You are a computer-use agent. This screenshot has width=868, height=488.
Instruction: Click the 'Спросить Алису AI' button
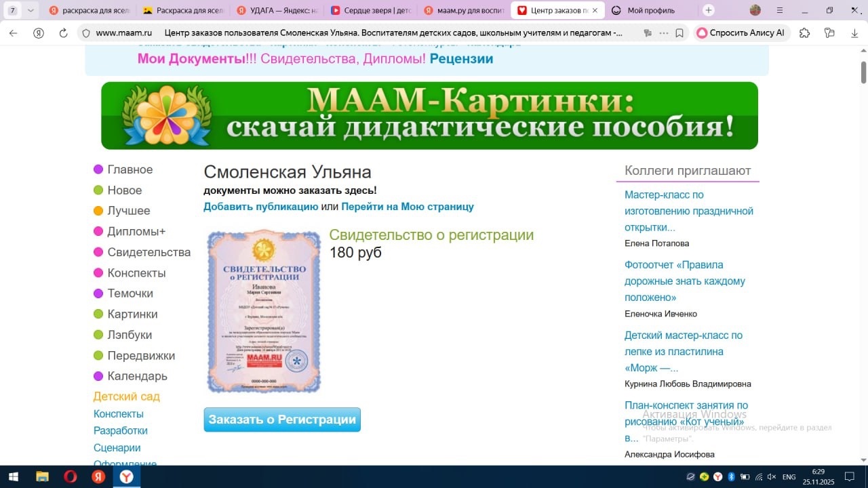pos(741,33)
